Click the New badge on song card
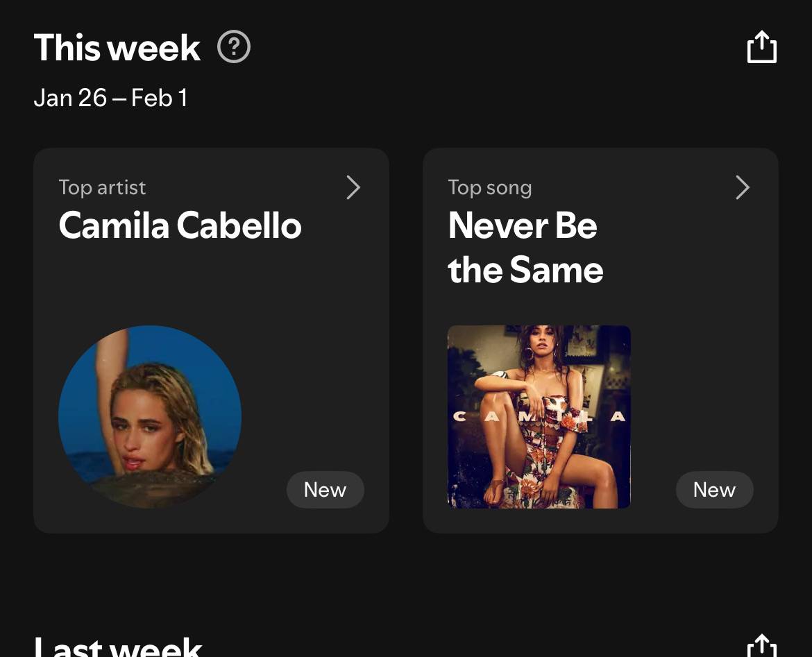812x657 pixels. coord(714,490)
